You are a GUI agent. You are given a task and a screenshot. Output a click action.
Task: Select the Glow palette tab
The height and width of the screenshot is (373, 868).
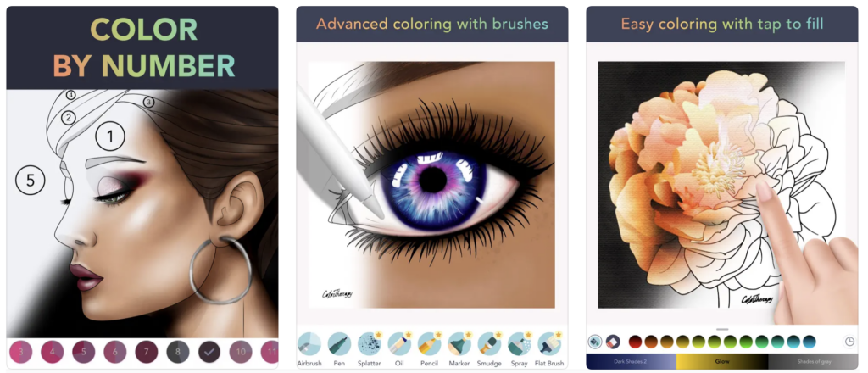[722, 361]
